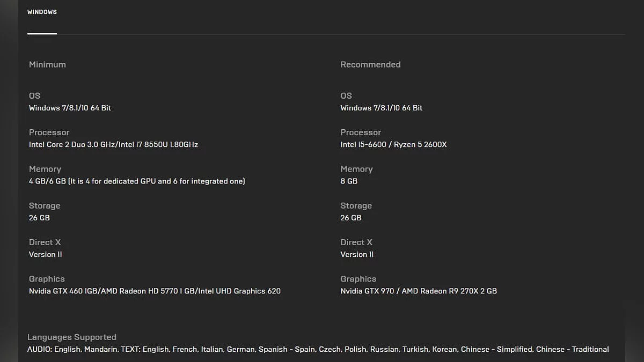Click the Nvidia GTX 460 minimum graphics text
644x362 pixels.
[x=155, y=291]
